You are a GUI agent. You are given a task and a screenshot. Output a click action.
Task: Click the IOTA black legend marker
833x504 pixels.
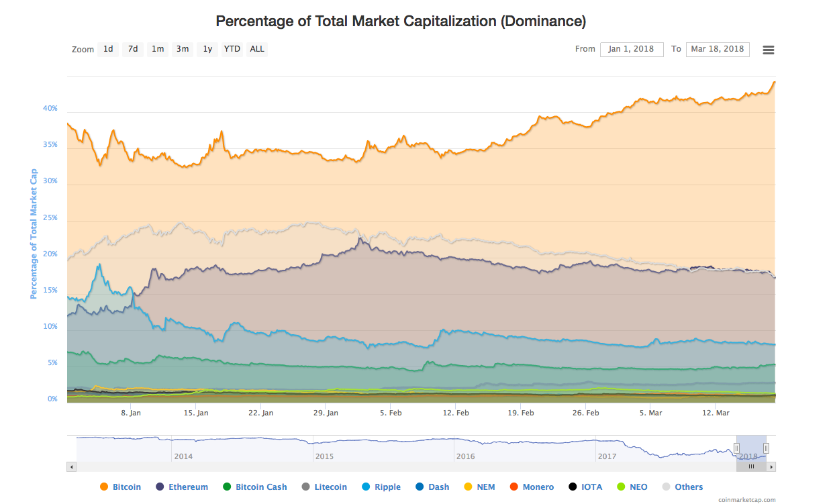click(573, 487)
